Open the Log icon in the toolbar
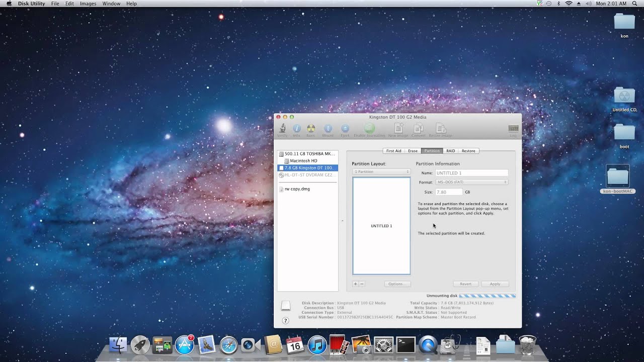Screen dimensions: 644x362 (x=513, y=129)
